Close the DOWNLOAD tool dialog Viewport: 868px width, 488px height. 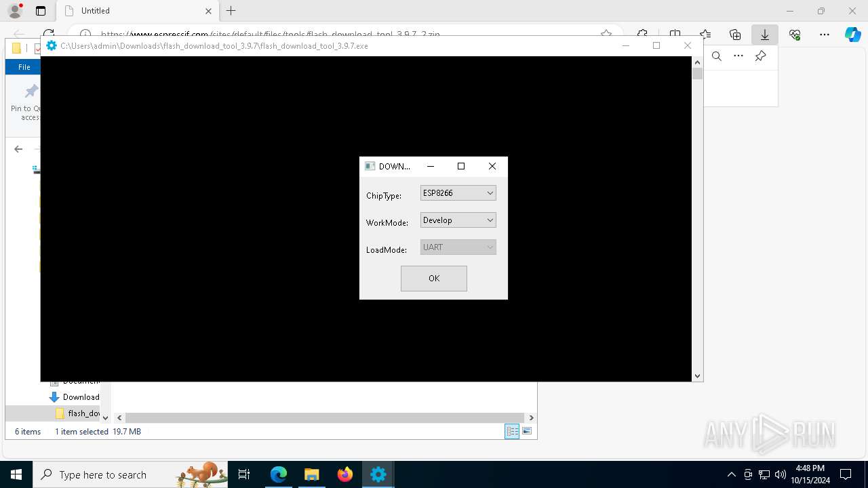[x=492, y=166]
